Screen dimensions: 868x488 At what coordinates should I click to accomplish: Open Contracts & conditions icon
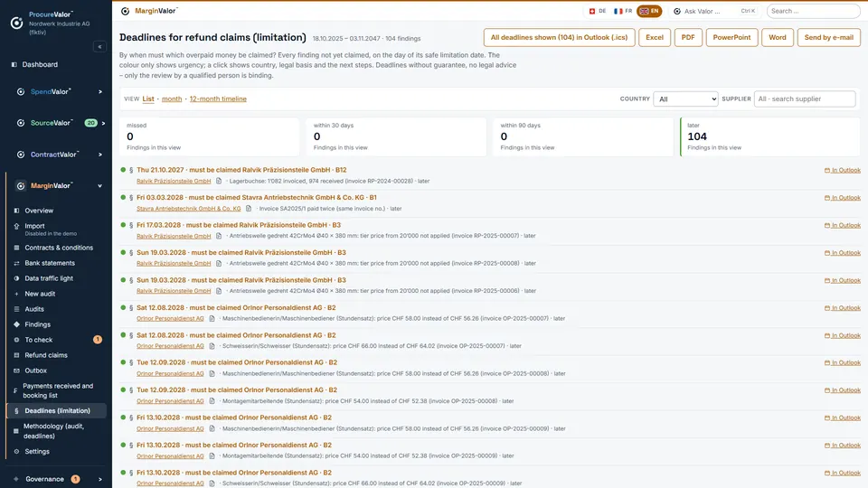(x=16, y=248)
